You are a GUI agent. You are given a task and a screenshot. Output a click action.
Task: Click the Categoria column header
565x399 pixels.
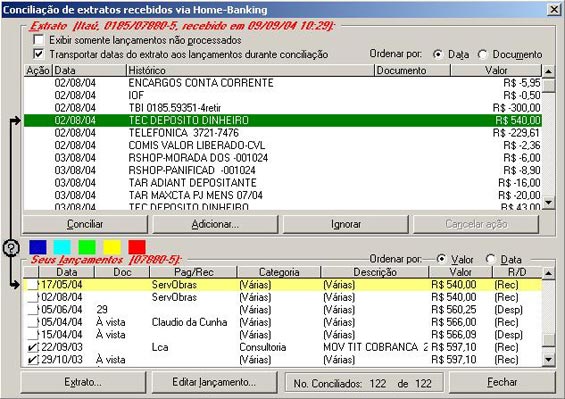click(279, 272)
